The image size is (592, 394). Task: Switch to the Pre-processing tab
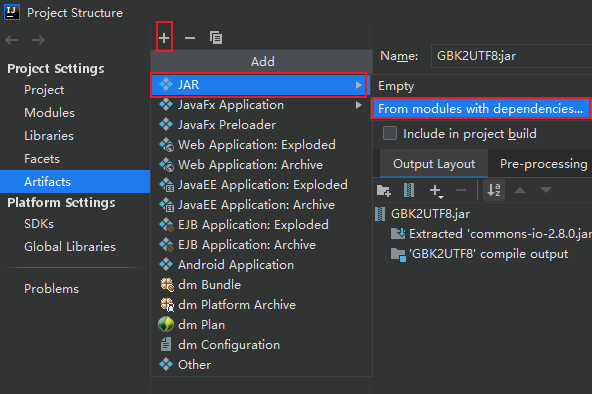[x=543, y=164]
